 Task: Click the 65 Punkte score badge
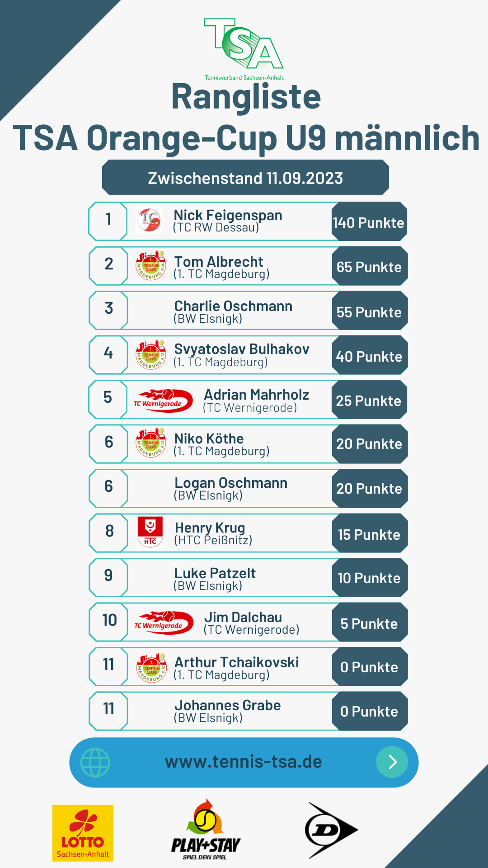tap(369, 267)
